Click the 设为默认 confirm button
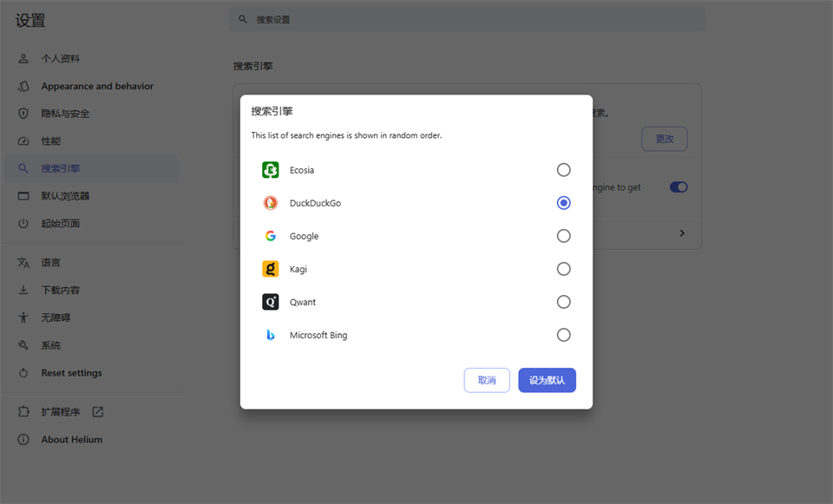This screenshot has height=504, width=833. (547, 380)
